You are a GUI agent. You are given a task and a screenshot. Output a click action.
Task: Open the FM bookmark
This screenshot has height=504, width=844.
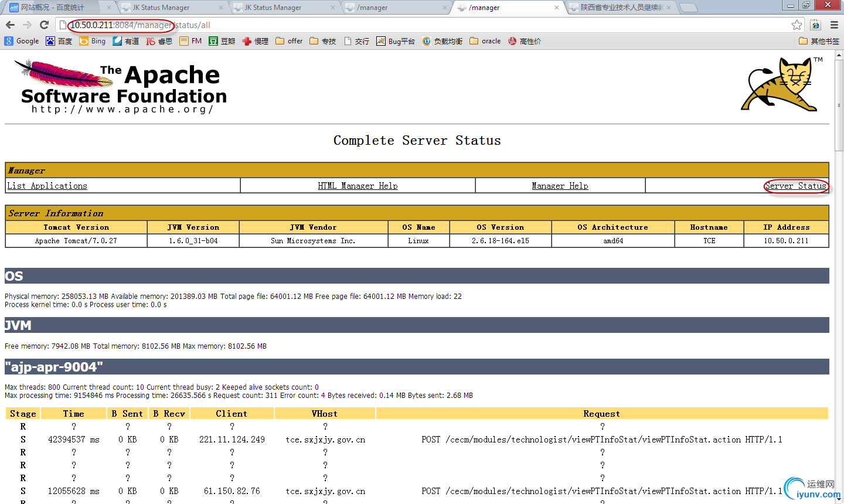point(190,41)
